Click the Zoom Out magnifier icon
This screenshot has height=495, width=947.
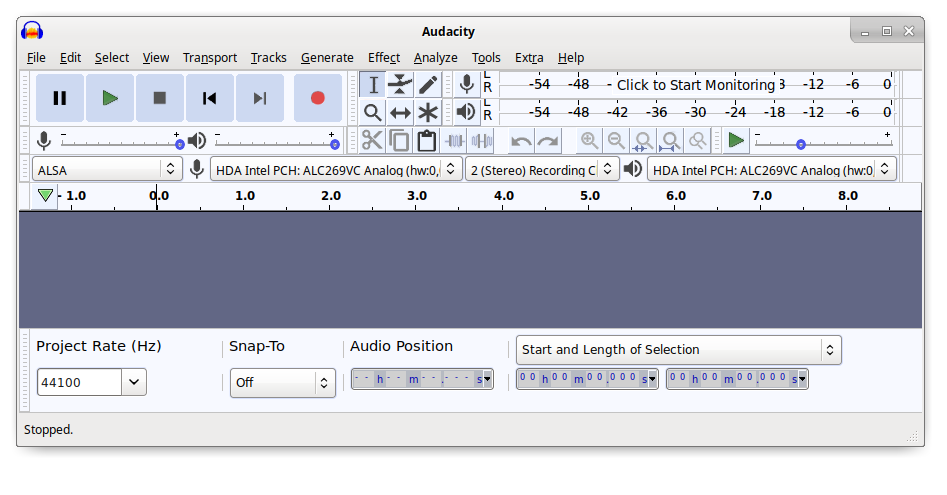[x=616, y=141]
